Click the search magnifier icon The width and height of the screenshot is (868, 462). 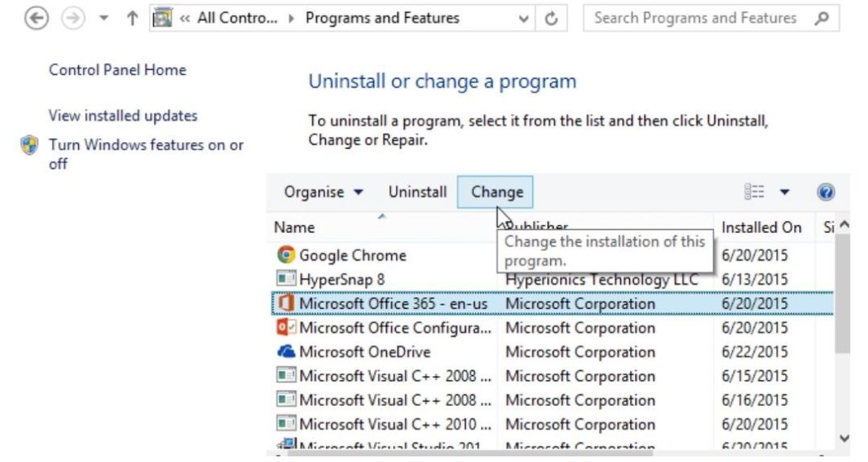[x=821, y=18]
